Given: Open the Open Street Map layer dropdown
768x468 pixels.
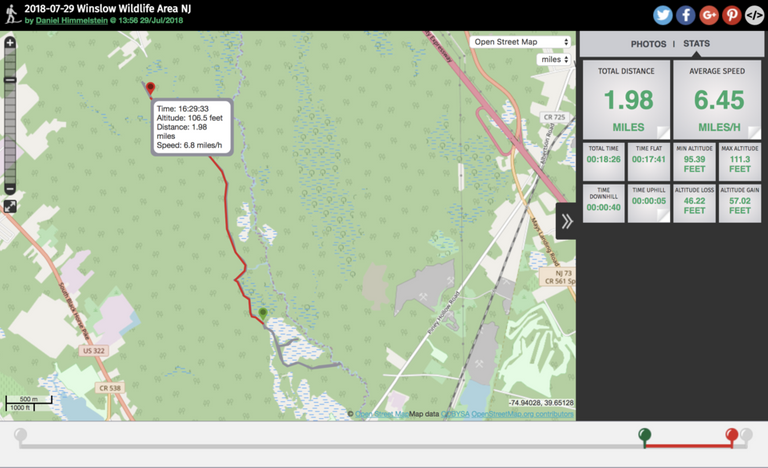Looking at the screenshot, I should pos(520,42).
